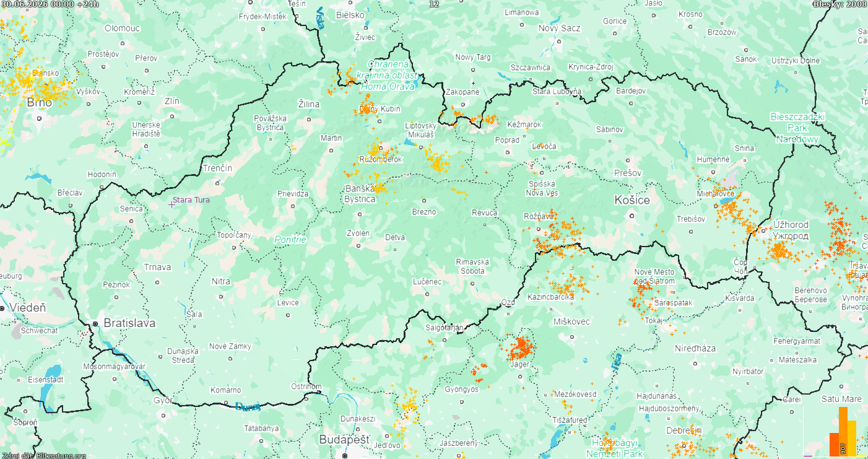
Task: Open the Zdroj dát: Blitzortung.org source credit
Action: (x=43, y=455)
